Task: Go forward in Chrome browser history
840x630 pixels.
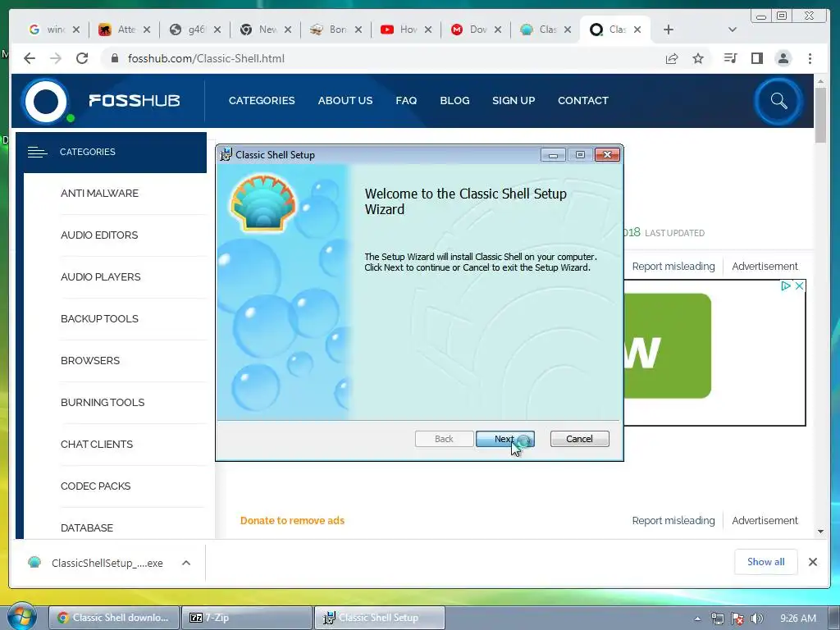Action: pyautogui.click(x=56, y=58)
